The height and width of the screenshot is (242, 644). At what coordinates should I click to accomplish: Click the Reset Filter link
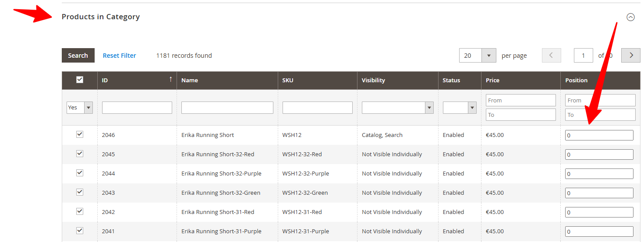click(119, 56)
